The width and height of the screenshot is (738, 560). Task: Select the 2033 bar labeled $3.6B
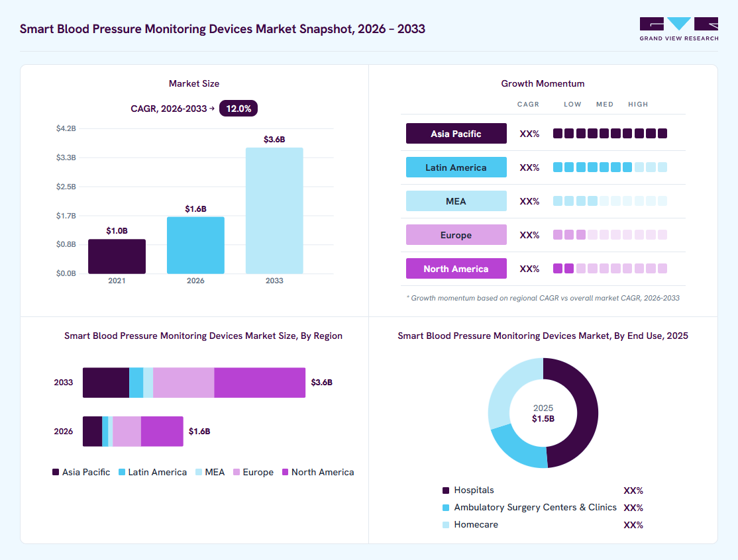click(x=274, y=210)
